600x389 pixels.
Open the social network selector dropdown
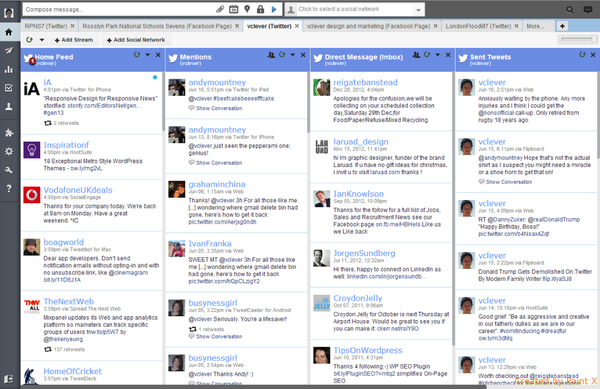[x=418, y=10]
